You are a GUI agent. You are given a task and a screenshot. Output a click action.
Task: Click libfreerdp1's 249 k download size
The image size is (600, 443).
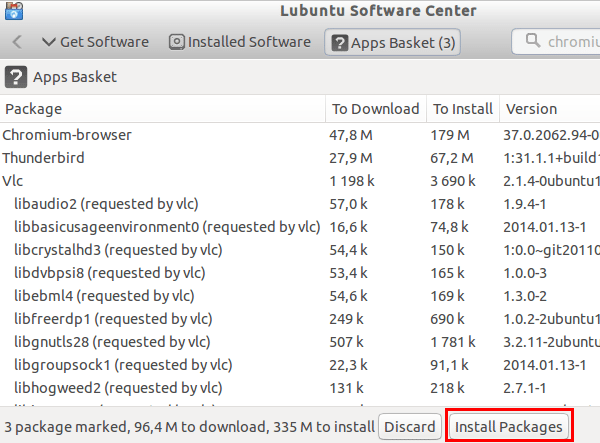click(x=346, y=319)
